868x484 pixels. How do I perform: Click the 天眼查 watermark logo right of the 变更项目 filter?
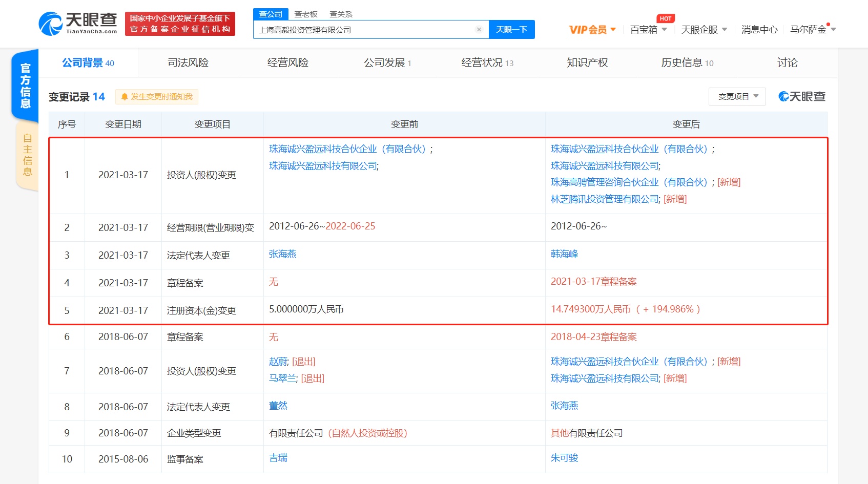pyautogui.click(x=801, y=96)
